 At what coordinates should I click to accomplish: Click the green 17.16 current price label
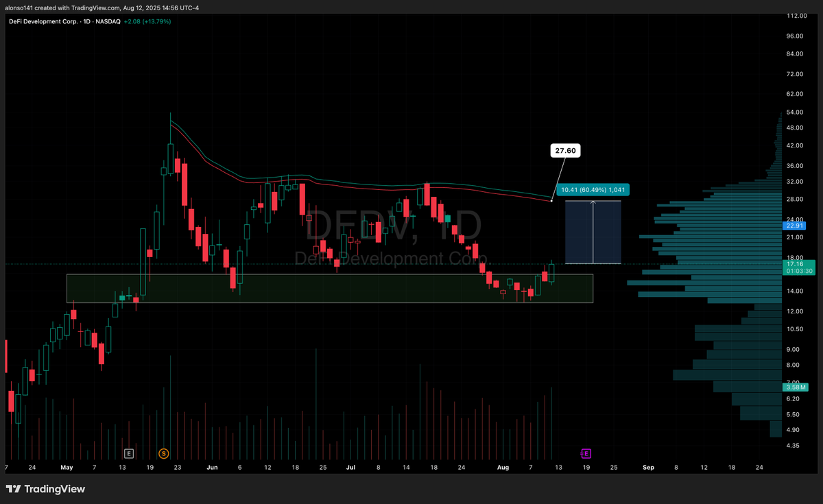[x=799, y=267]
